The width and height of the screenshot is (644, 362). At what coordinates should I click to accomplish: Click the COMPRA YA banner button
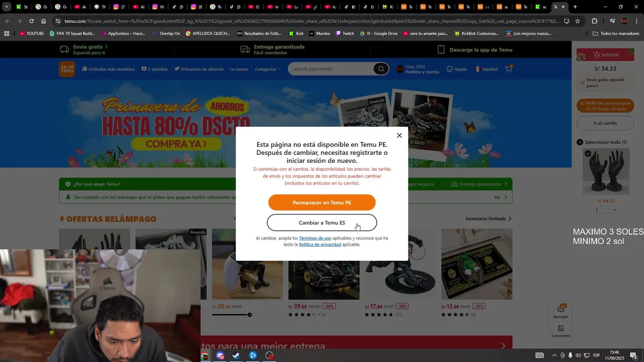click(176, 144)
